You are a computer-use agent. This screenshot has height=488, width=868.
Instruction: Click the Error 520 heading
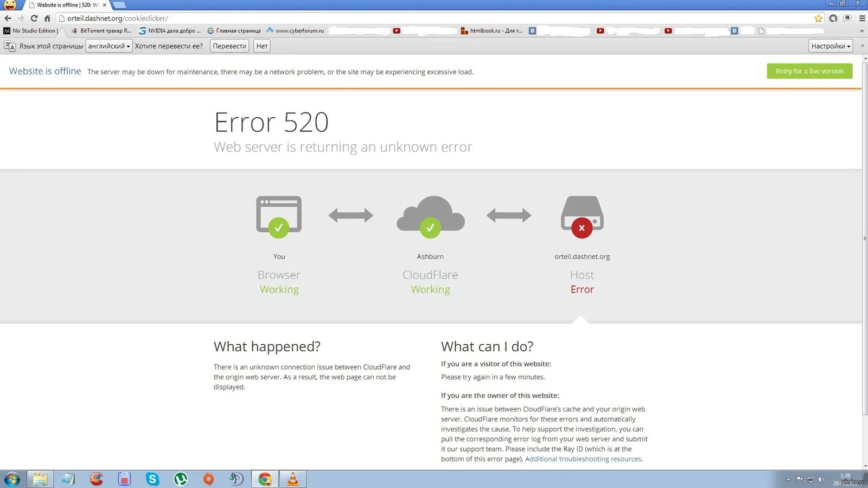[x=271, y=122]
